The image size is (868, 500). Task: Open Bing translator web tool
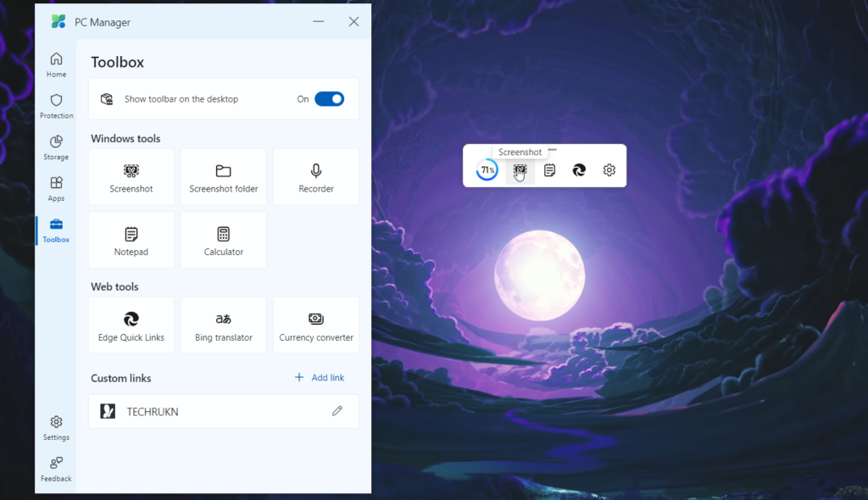(x=224, y=325)
